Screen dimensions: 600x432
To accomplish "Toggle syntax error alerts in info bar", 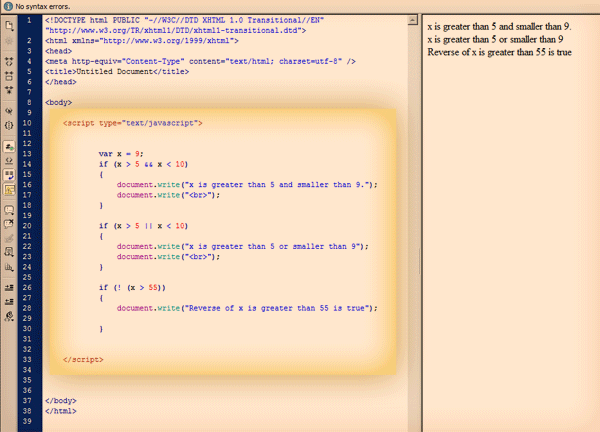I will point(9,189).
